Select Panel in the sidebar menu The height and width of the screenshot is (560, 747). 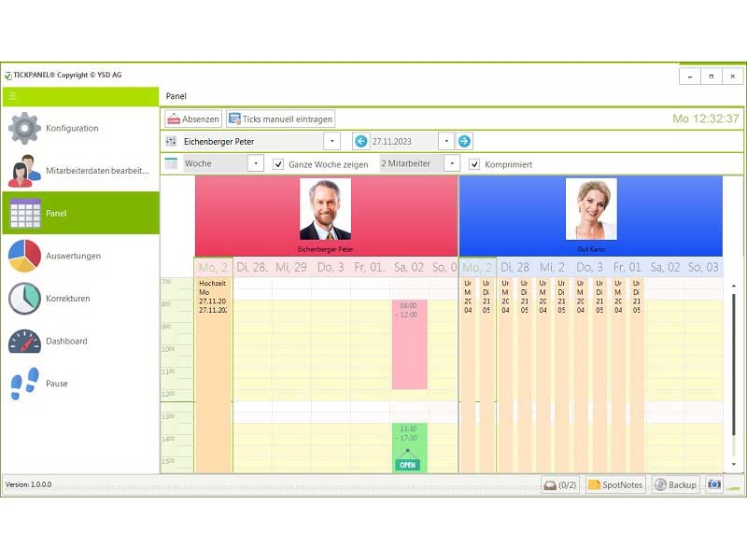(79, 214)
